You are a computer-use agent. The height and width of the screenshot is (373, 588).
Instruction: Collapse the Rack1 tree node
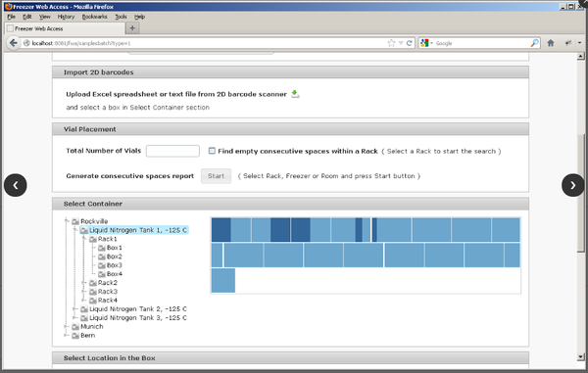coord(84,239)
